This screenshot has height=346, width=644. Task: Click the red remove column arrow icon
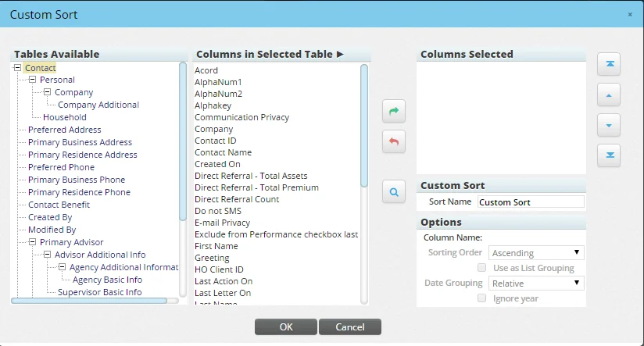click(394, 141)
